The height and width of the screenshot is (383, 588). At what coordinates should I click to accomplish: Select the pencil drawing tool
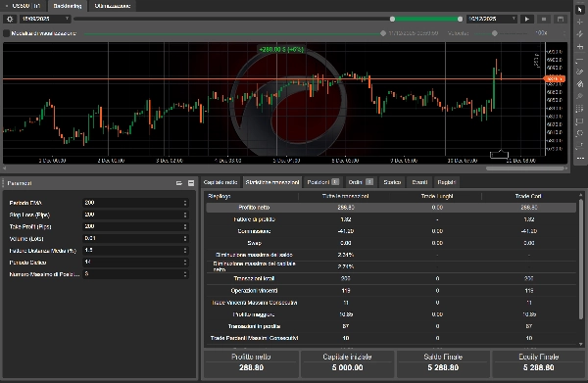580,72
